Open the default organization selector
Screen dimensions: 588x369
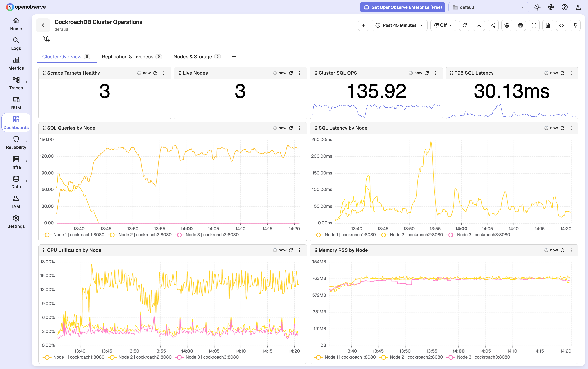(488, 7)
